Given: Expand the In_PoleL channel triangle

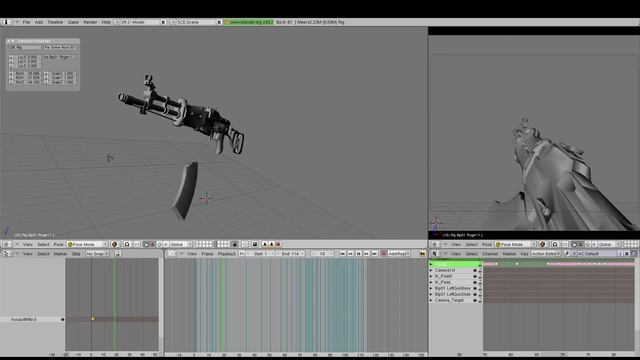Looking at the screenshot, I should coord(431,282).
